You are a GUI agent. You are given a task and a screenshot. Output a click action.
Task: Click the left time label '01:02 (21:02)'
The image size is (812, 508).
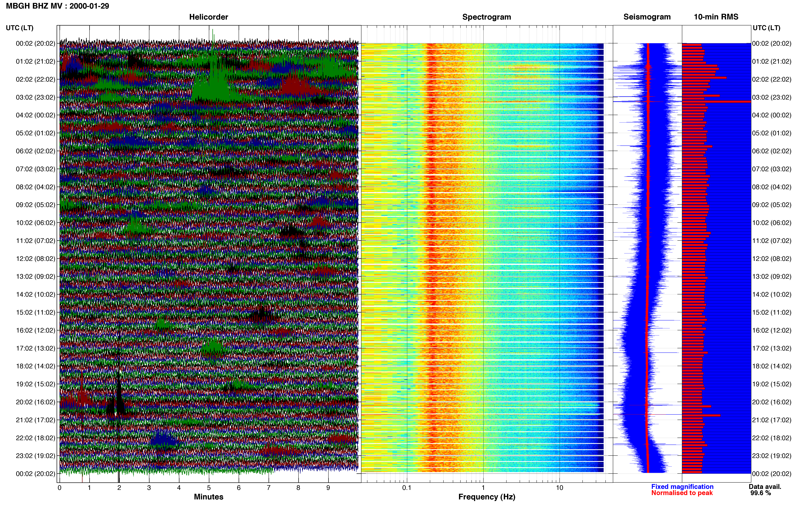point(36,61)
